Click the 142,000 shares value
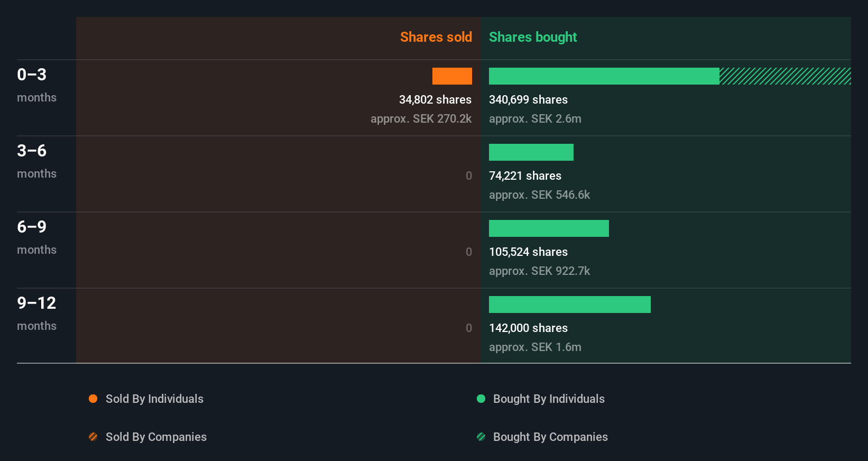 528,328
